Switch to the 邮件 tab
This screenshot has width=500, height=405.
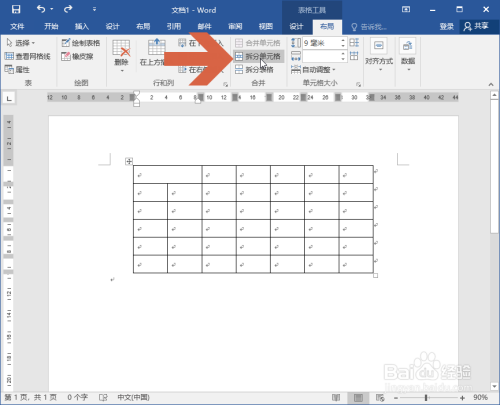tap(204, 26)
